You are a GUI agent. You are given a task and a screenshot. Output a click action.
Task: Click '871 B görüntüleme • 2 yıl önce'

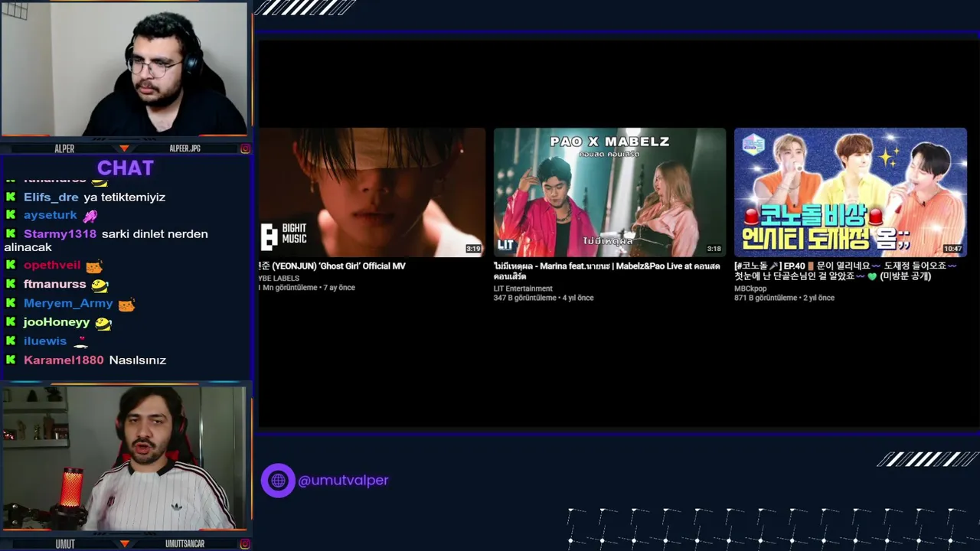pyautogui.click(x=784, y=298)
